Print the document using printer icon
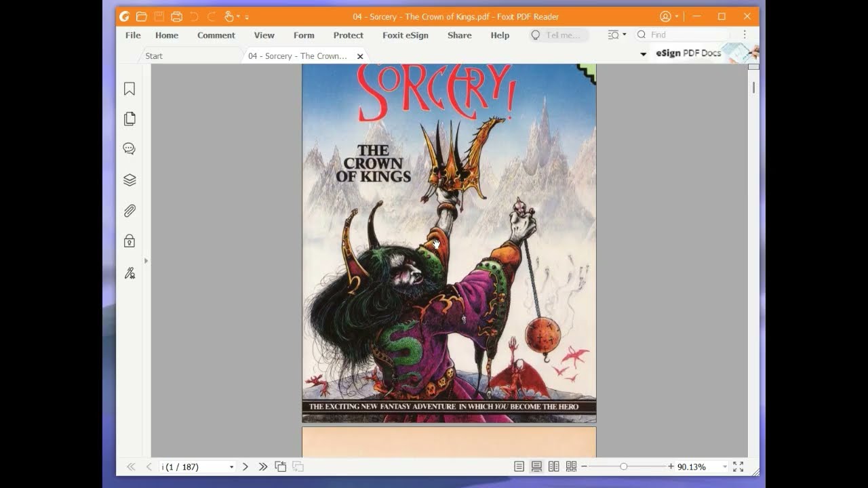The image size is (868, 488). coord(177,16)
